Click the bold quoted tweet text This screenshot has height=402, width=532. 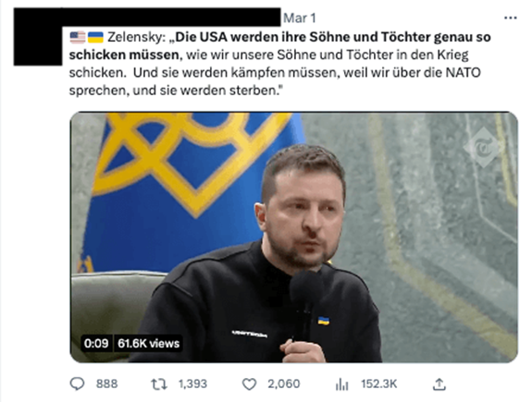pos(280,46)
